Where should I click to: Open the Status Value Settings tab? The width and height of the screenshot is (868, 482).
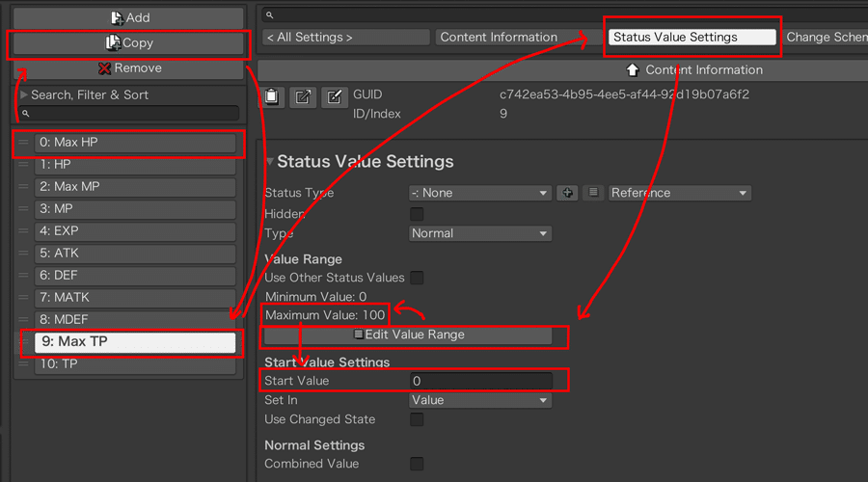(692, 37)
